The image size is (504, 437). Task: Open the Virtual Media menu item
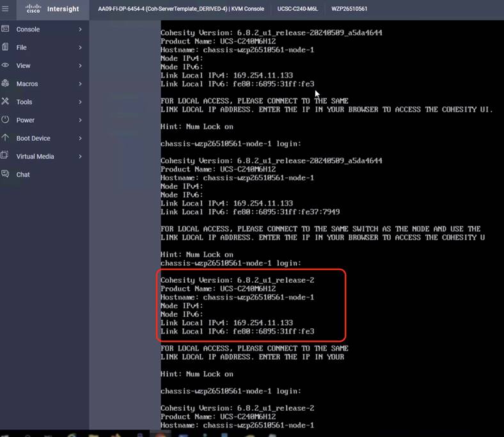44,156
